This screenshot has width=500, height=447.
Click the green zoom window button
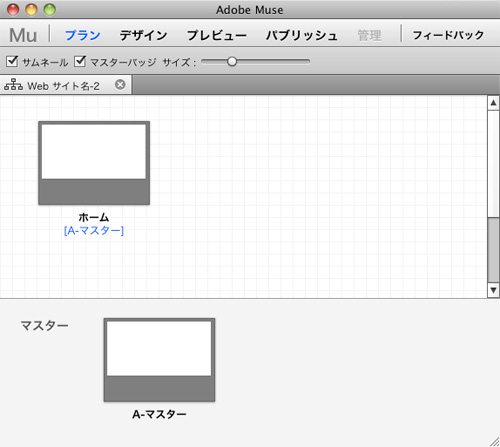50,10
